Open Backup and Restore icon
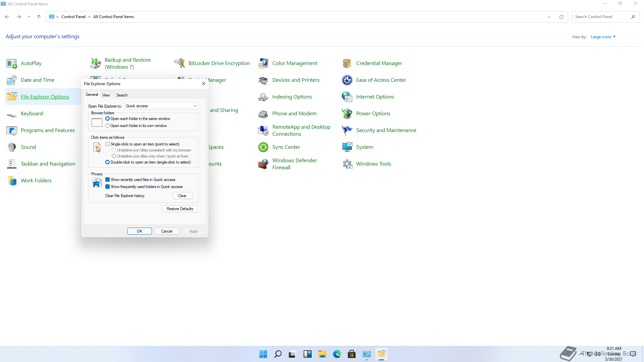Viewport: 644px width, 362px height. (x=96, y=63)
